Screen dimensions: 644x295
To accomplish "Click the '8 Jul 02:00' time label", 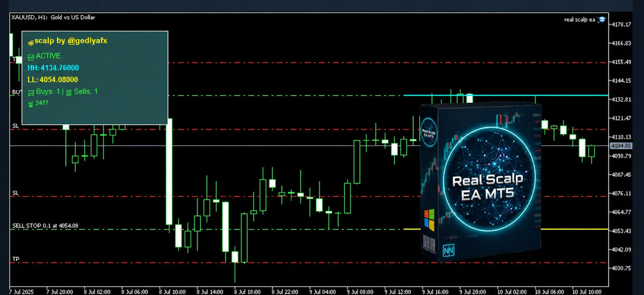I will [97, 291].
